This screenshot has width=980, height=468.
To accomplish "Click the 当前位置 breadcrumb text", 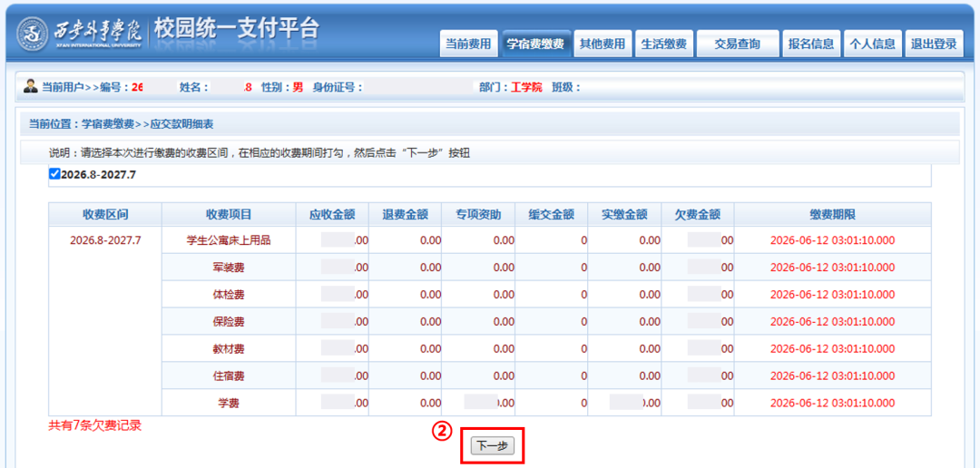I will tap(122, 124).
